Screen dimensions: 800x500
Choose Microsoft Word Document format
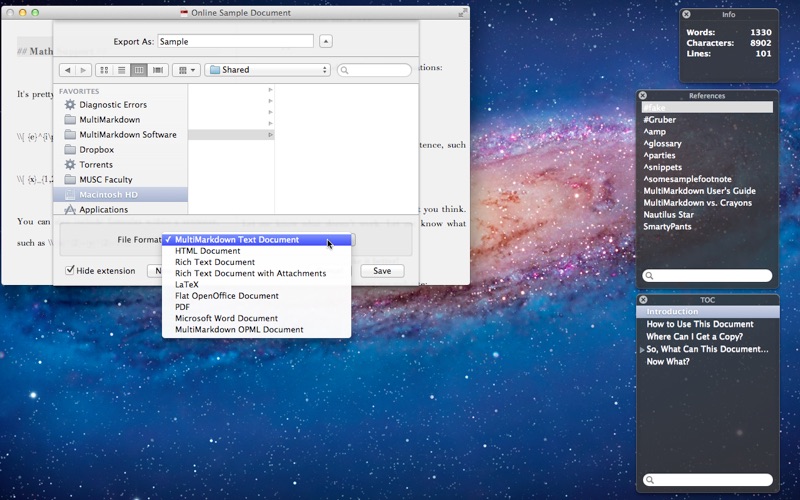257,318
